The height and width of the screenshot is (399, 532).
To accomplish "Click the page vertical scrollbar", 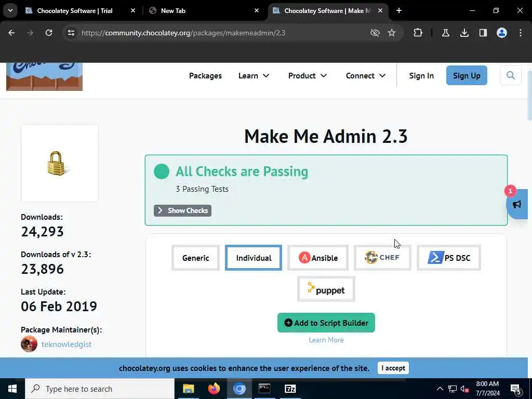I will point(529,95).
